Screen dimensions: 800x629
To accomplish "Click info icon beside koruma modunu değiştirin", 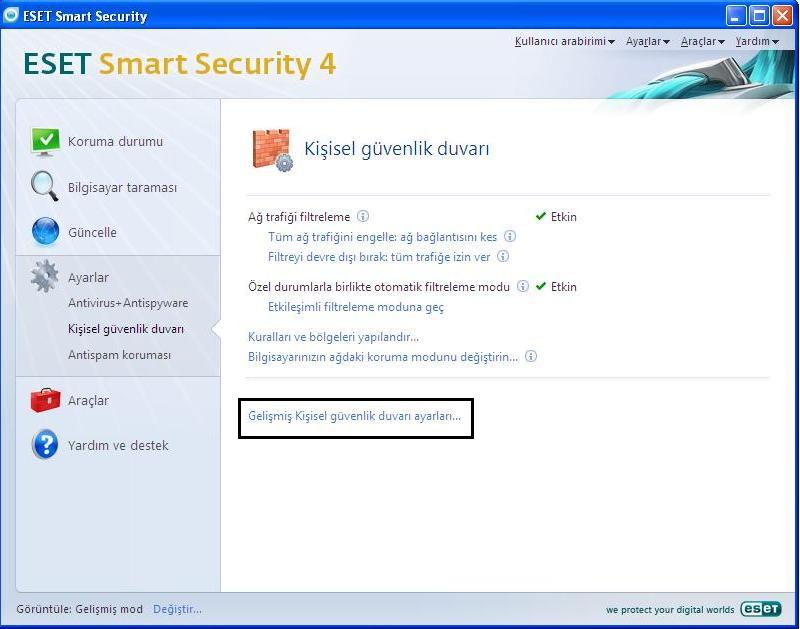I will 531,356.
